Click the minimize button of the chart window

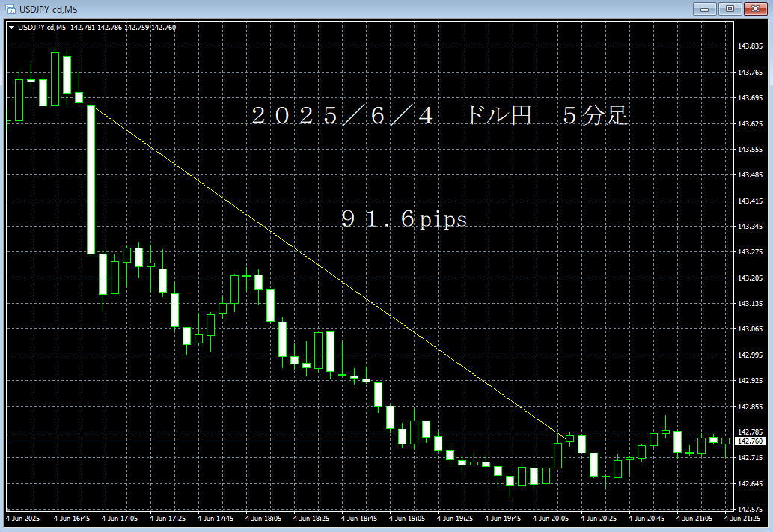[704, 10]
